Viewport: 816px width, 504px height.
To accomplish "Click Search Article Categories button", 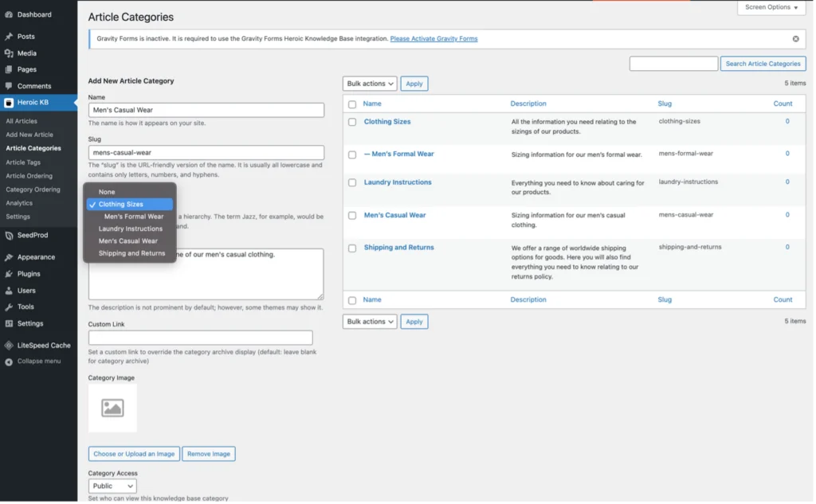I will [x=763, y=64].
